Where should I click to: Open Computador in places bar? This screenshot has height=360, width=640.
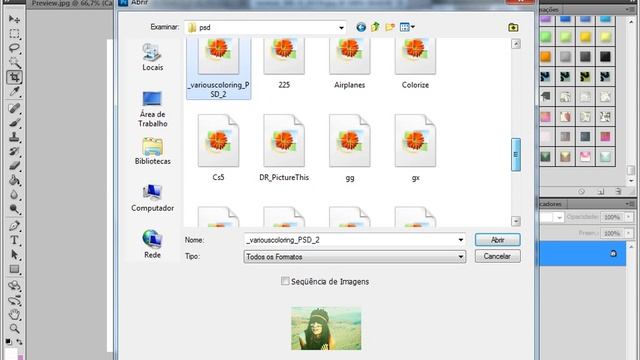pos(152,198)
